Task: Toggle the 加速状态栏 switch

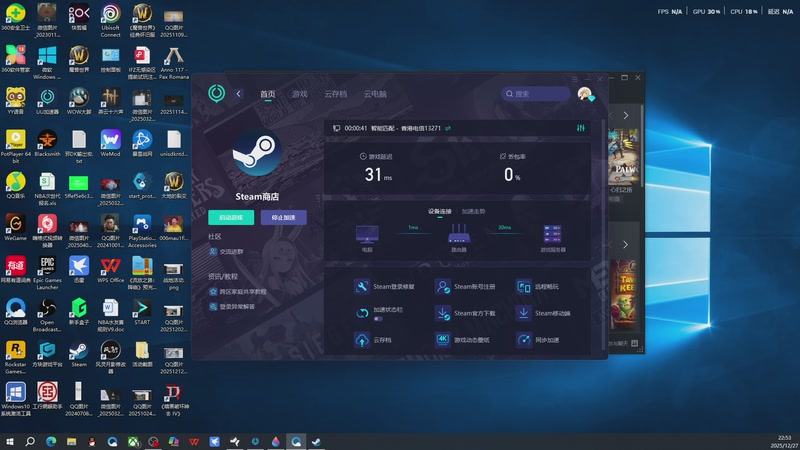Action: pyautogui.click(x=378, y=319)
